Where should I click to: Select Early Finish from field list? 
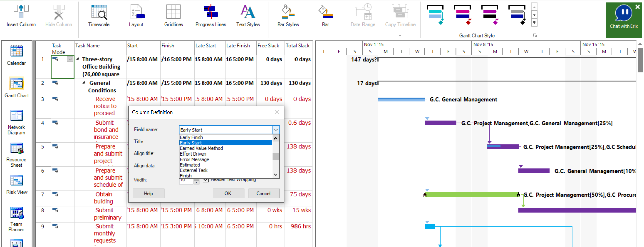[226, 137]
